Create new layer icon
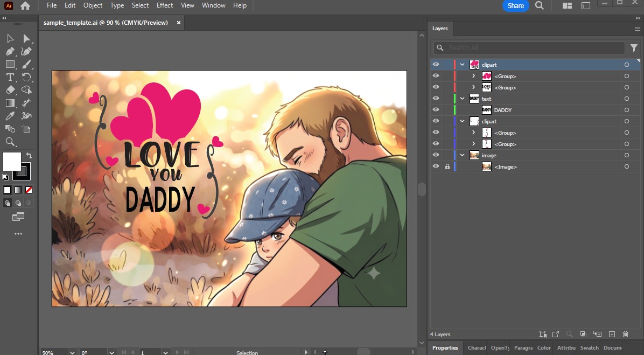Viewport: 644px width, 355px height. [x=612, y=335]
